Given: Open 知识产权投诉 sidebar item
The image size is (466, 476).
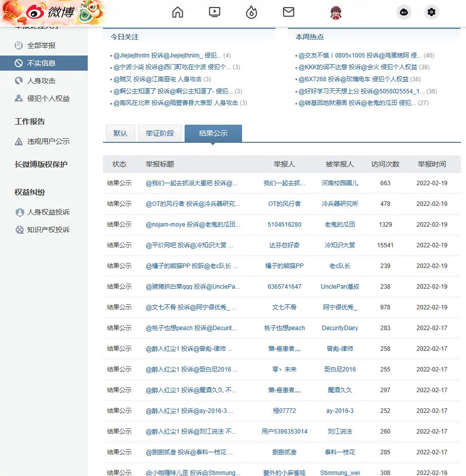Looking at the screenshot, I should [x=48, y=230].
